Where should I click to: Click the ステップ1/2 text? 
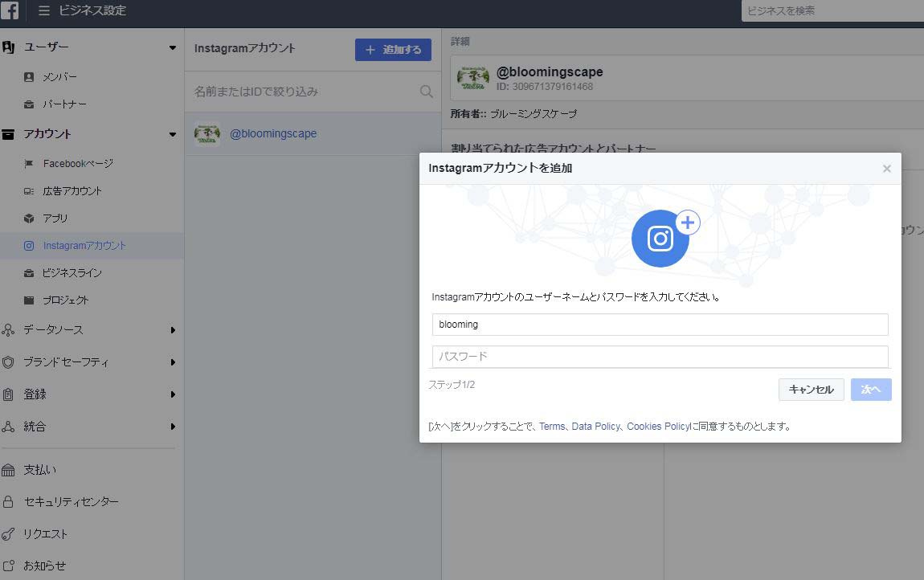(452, 385)
